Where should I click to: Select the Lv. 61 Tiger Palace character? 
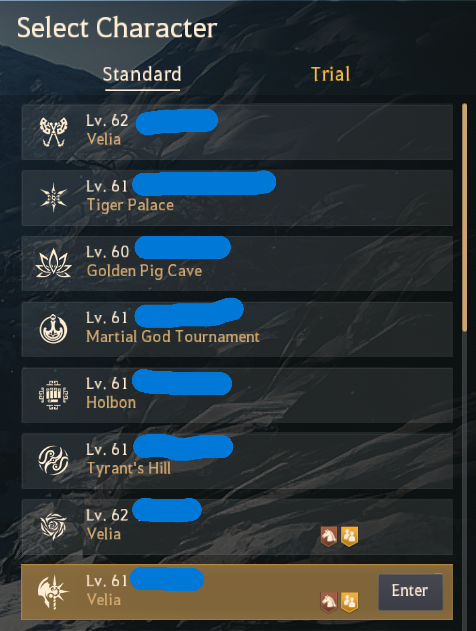click(x=237, y=198)
